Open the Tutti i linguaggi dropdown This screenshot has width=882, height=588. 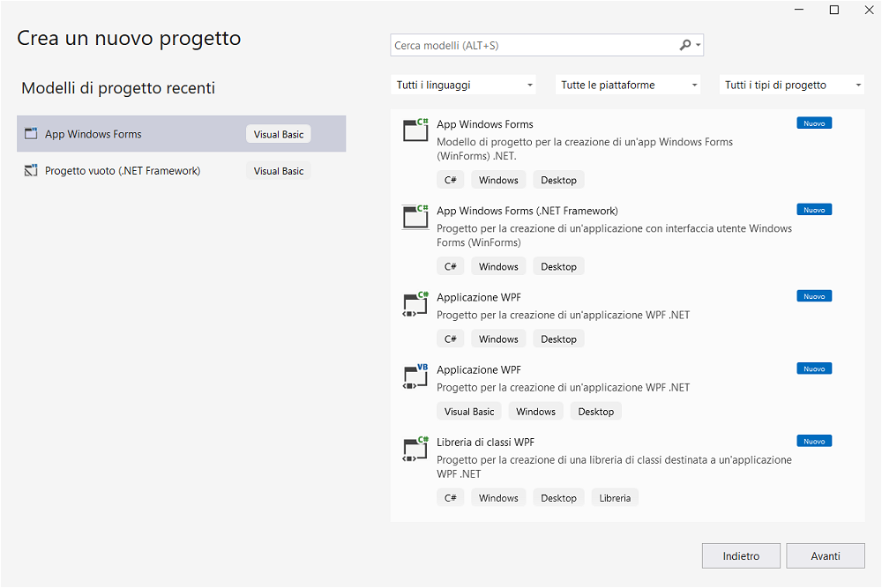click(x=463, y=85)
